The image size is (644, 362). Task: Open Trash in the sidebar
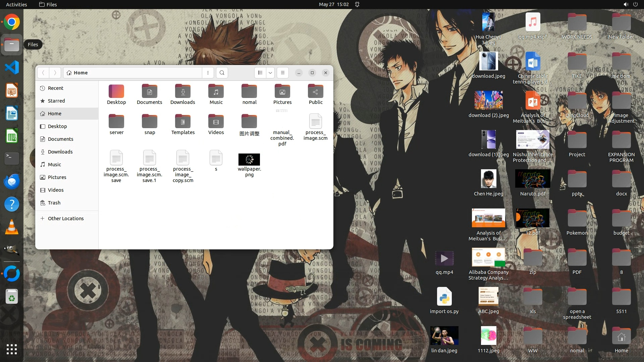point(54,203)
